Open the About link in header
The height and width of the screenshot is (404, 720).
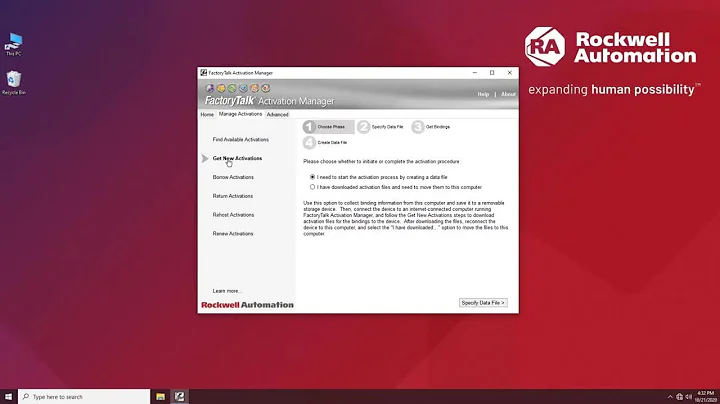tap(508, 94)
